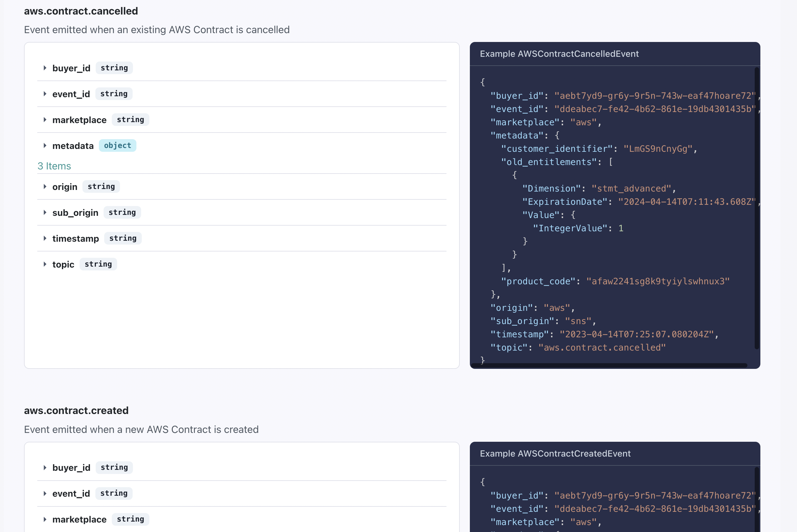The height and width of the screenshot is (532, 797).
Task: Click the "product_code" line in the example
Action: [615, 281]
